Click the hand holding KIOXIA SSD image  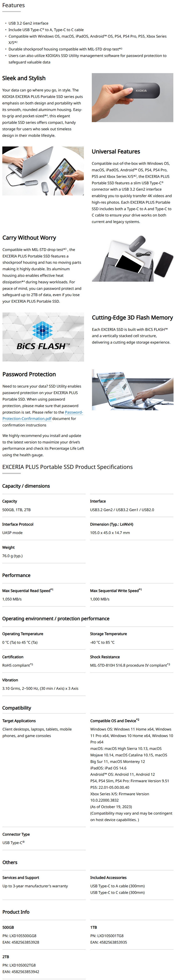132,98
